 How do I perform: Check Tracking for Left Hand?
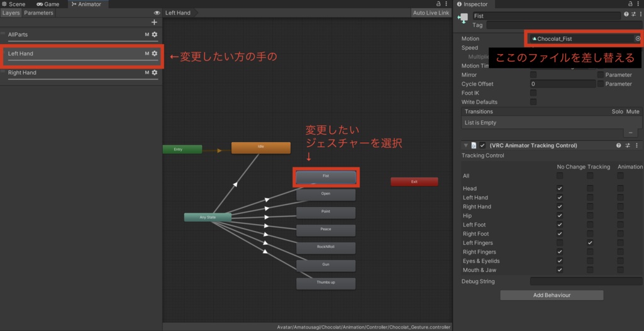pos(590,198)
